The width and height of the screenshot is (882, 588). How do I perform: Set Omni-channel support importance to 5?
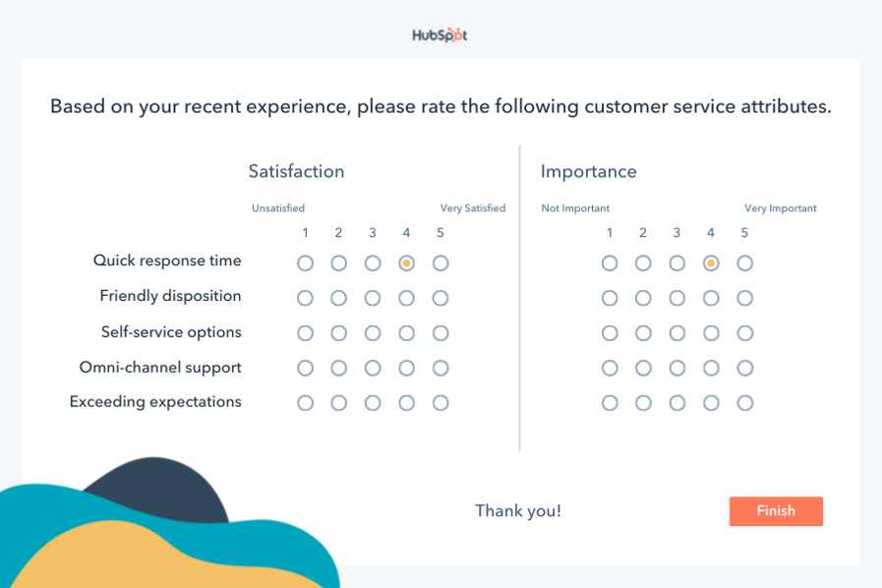[745, 368]
